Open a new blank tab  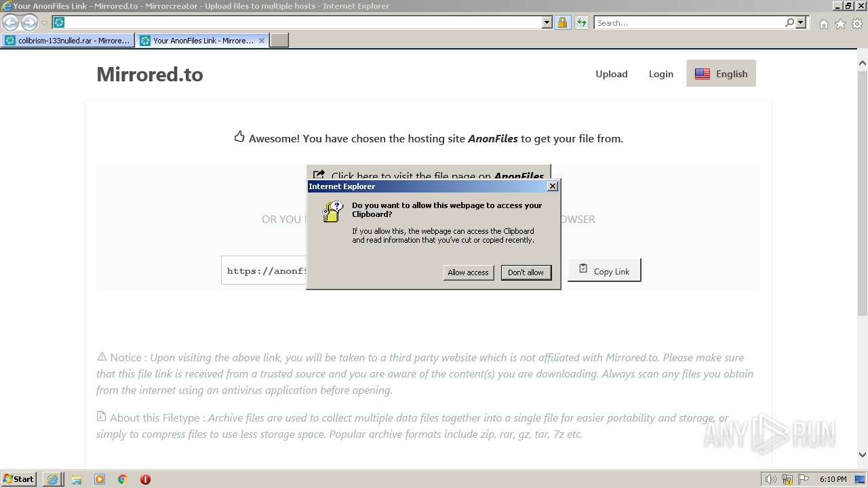click(x=279, y=41)
